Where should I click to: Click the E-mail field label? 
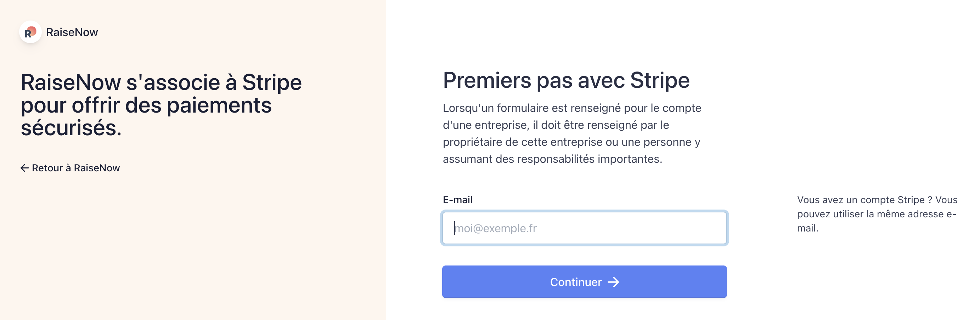457,200
